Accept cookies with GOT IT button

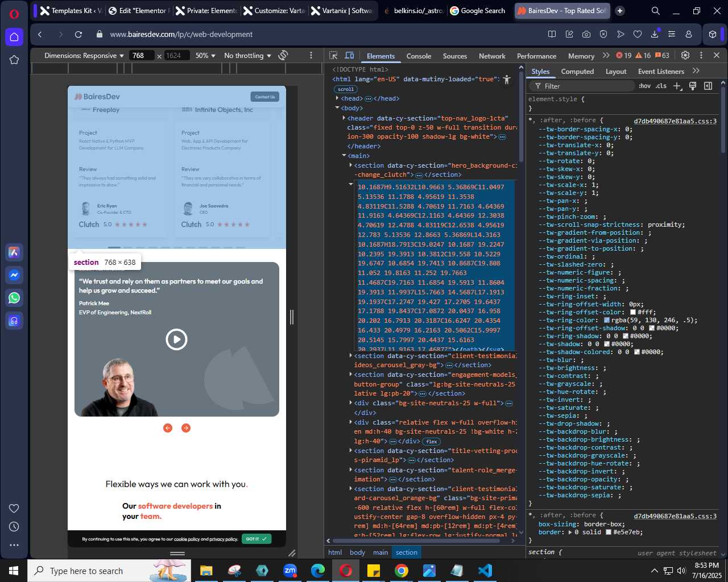click(257, 539)
